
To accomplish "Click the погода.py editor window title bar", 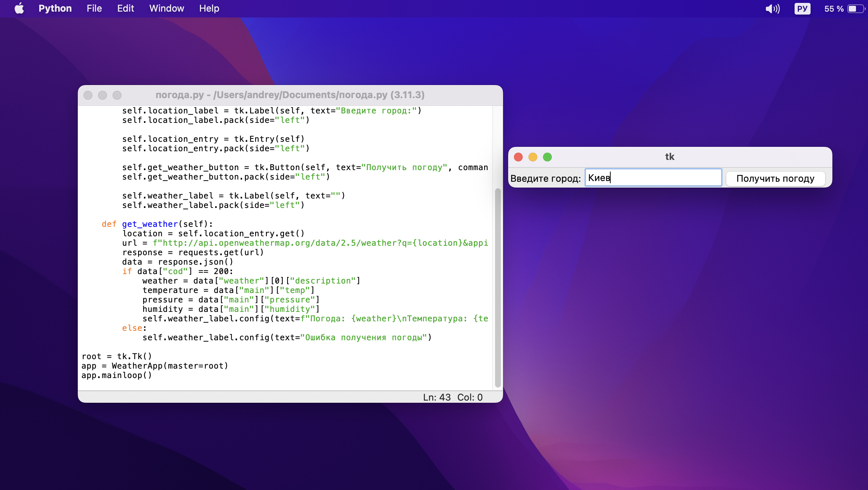I will coord(290,95).
